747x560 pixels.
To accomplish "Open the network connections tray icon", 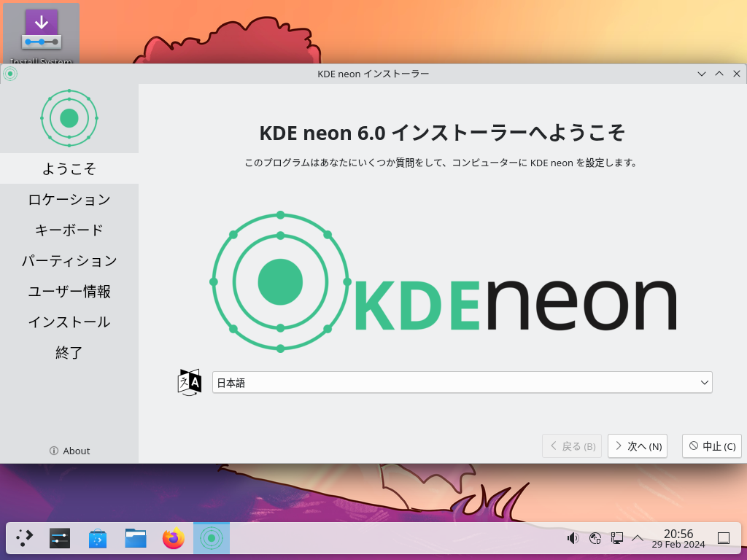I will [617, 538].
